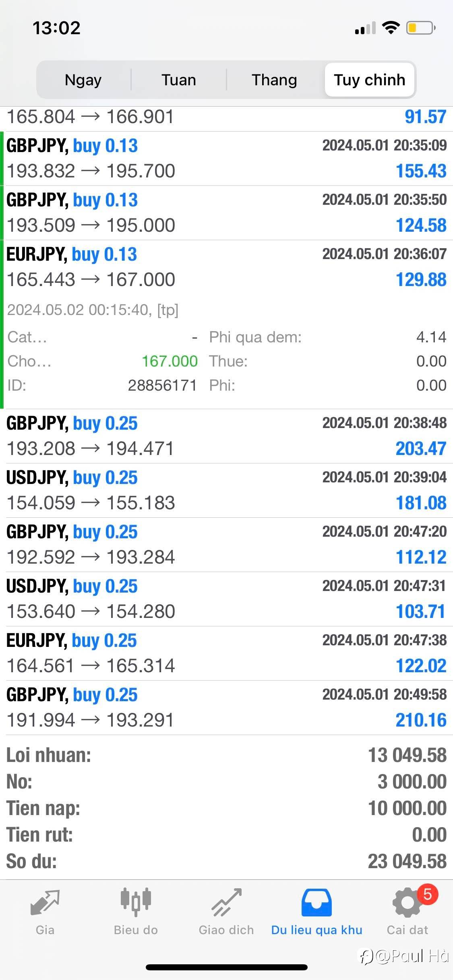Viewport: 453px width, 980px height.
Task: Expand the USDJPY trade with profit 181.08
Action: coord(226,490)
